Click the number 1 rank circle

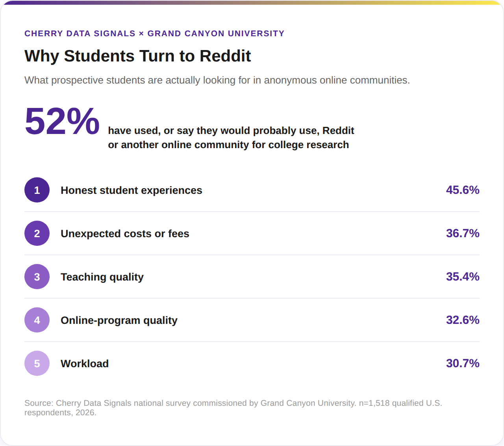pyautogui.click(x=37, y=190)
